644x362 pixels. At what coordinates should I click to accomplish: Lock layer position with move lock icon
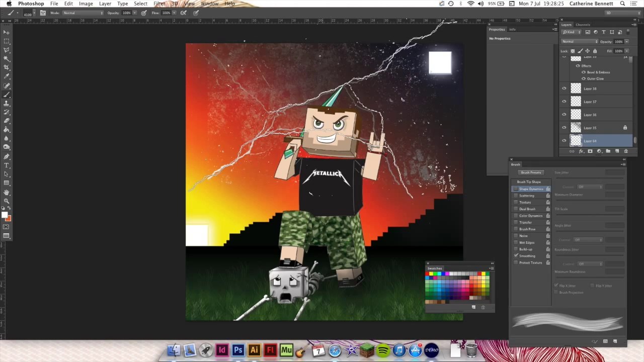pos(587,51)
